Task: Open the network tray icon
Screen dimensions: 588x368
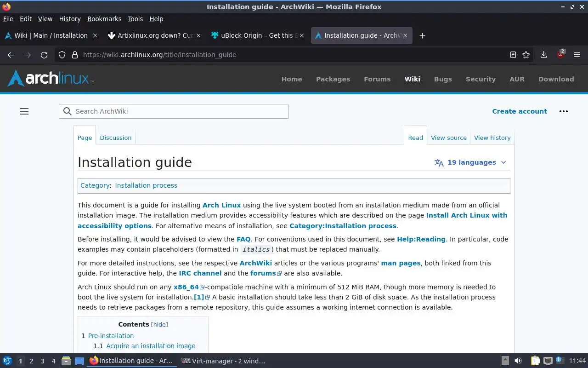Action: [x=548, y=361]
